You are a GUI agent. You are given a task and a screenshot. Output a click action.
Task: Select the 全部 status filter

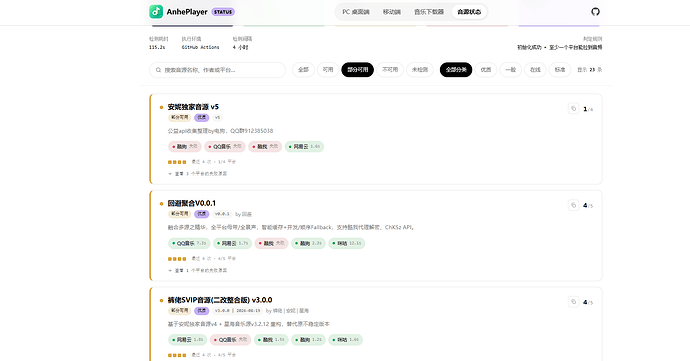click(303, 70)
